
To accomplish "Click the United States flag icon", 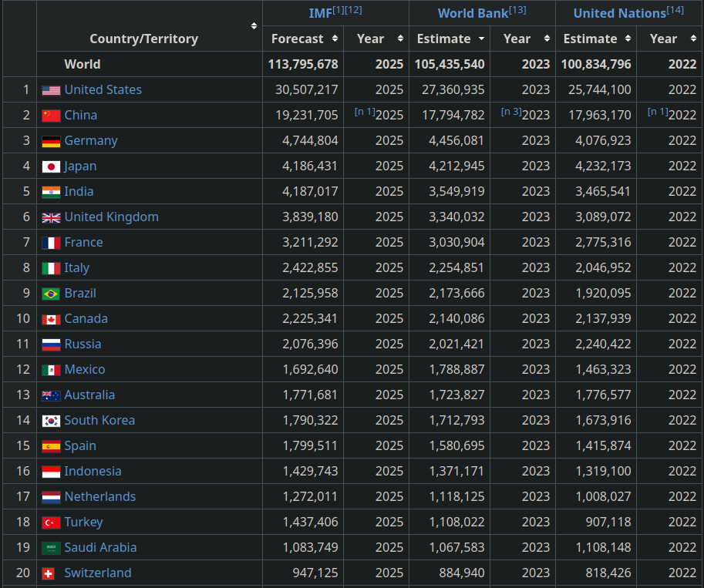I will (x=51, y=90).
